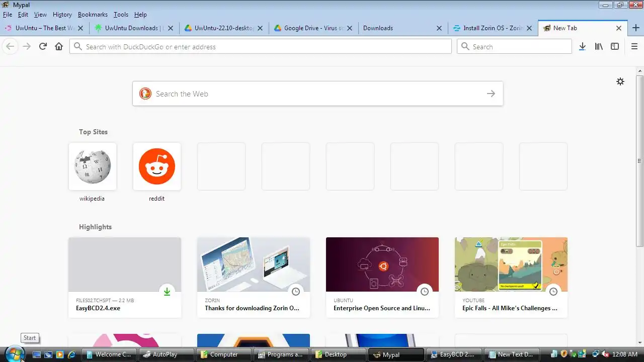644x362 pixels.
Task: Switch to Welcome Center taskbar button
Action: (109, 354)
